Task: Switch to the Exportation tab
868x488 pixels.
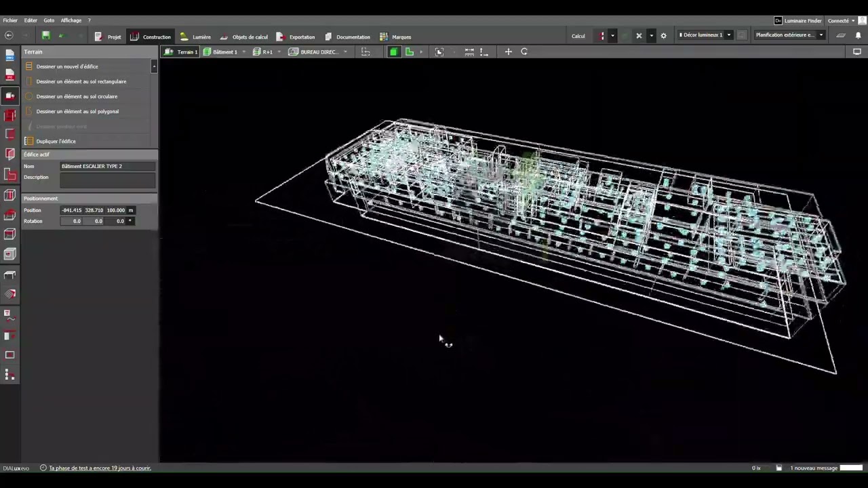Action: (296, 37)
